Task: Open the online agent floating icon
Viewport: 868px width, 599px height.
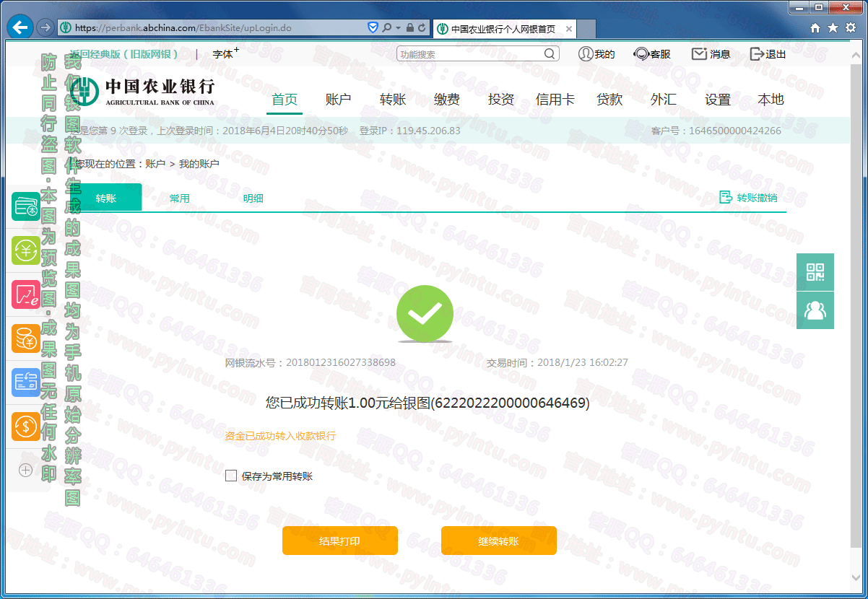Action: click(x=815, y=310)
